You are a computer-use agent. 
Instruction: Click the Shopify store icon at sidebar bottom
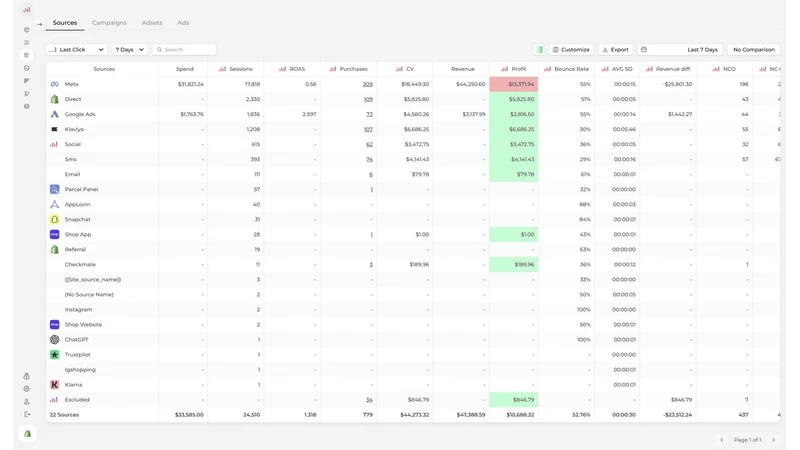(27, 434)
